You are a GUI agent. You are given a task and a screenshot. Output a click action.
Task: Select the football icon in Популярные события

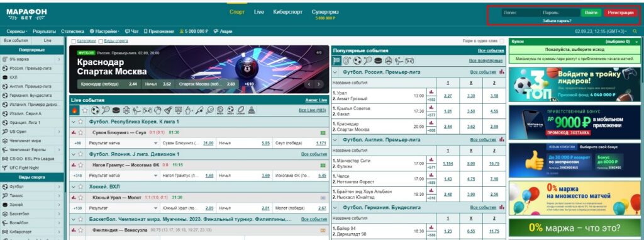pyautogui.click(x=358, y=60)
